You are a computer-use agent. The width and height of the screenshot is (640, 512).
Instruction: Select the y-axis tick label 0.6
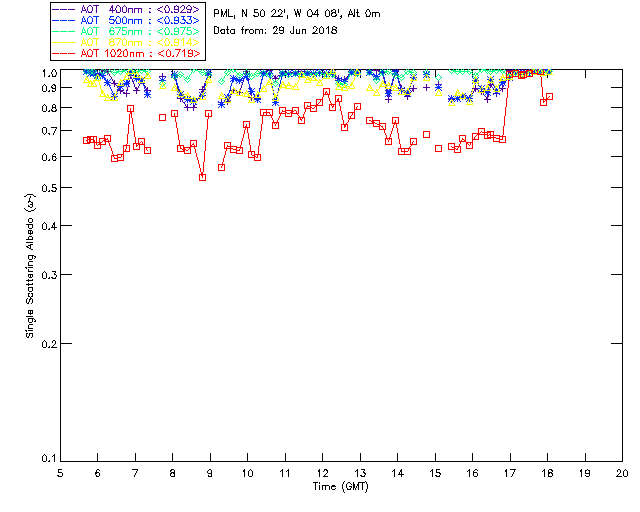click(49, 157)
